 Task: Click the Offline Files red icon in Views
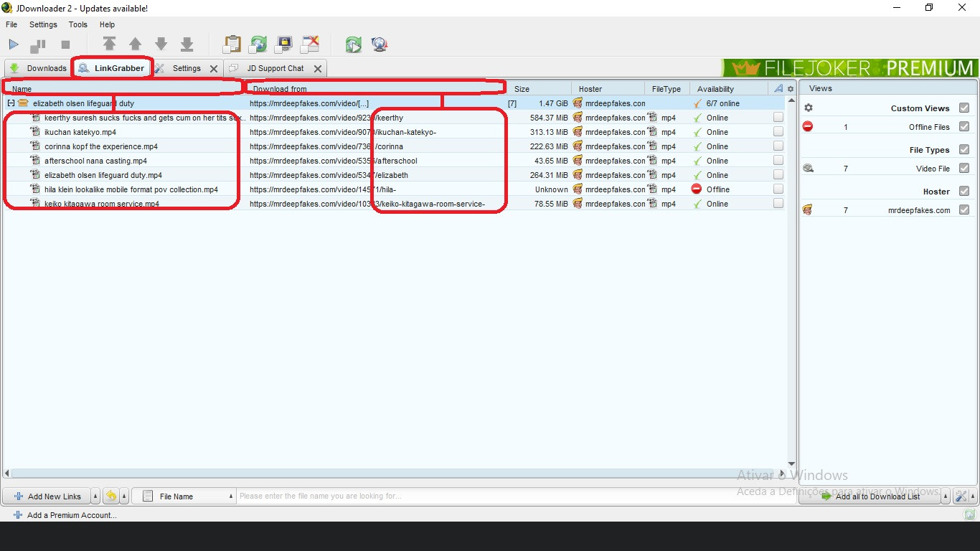pos(808,127)
